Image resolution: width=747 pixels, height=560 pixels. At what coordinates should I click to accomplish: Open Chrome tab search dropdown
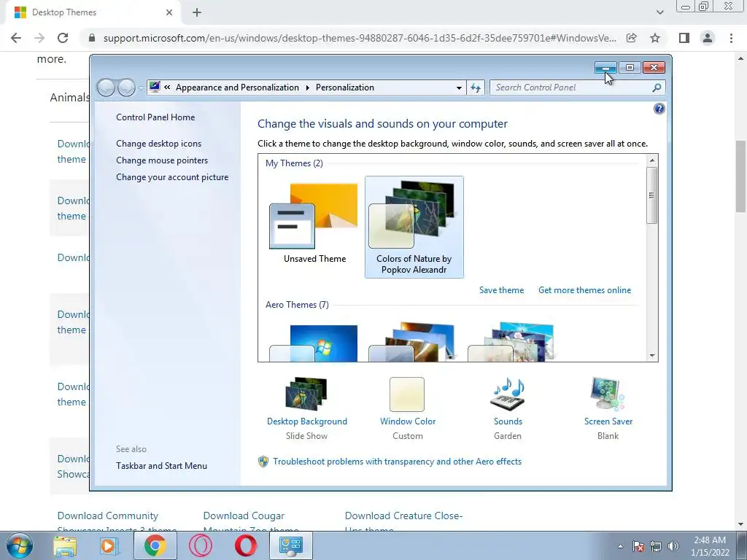pyautogui.click(x=659, y=12)
